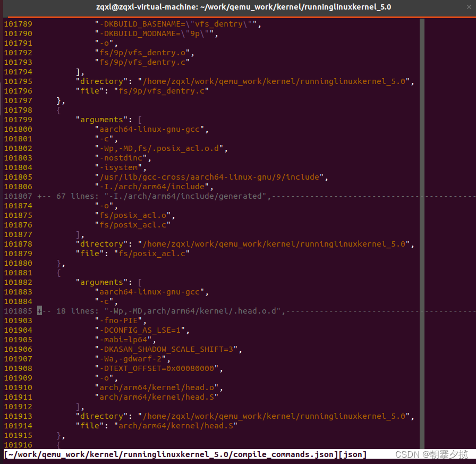Click the arguments key on line 101799

pyautogui.click(x=102, y=120)
